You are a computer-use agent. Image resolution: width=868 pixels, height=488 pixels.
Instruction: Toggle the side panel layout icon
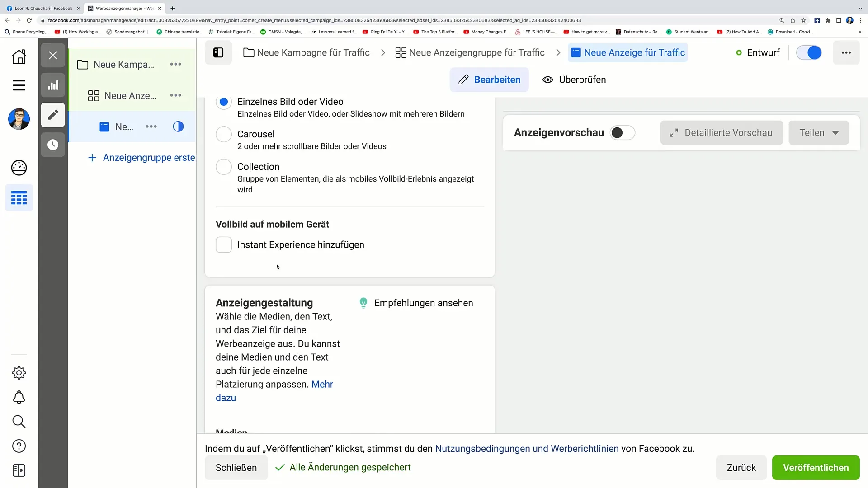pos(218,52)
